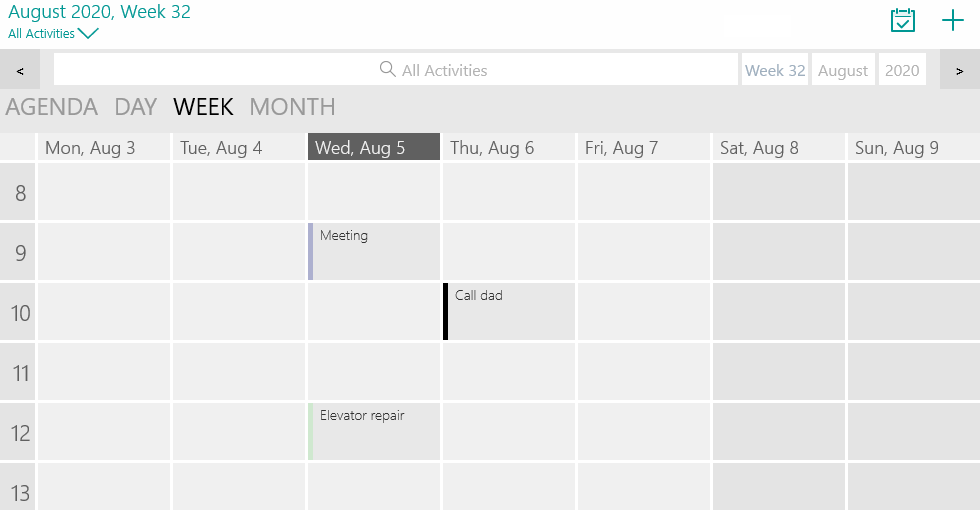This screenshot has width=980, height=510.
Task: Click the plus icon to add activity
Action: (953, 20)
